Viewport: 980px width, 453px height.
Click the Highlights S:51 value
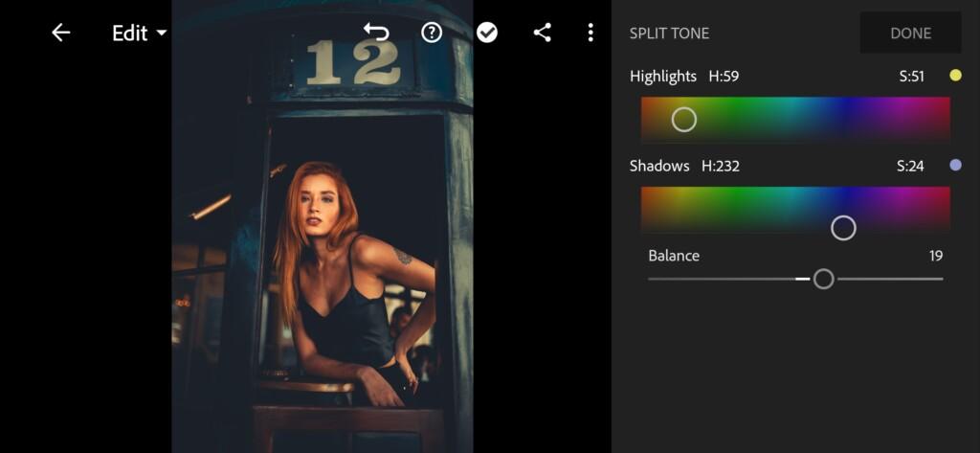pos(911,77)
